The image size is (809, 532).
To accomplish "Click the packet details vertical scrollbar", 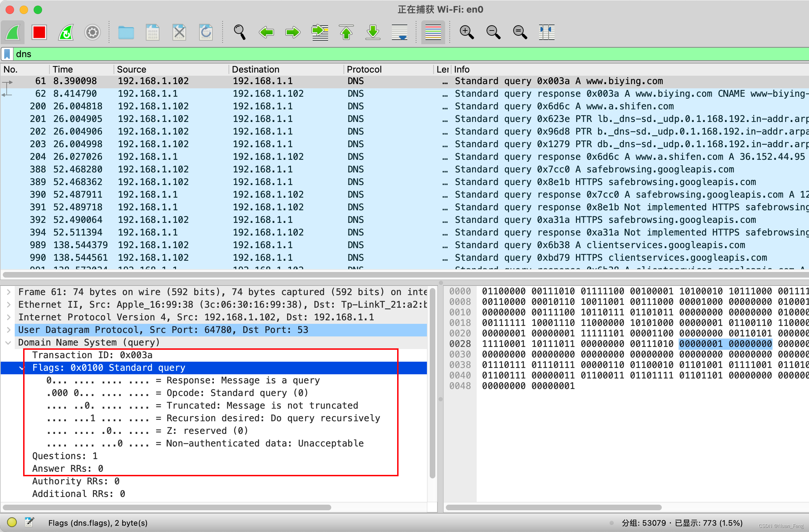I will click(433, 383).
